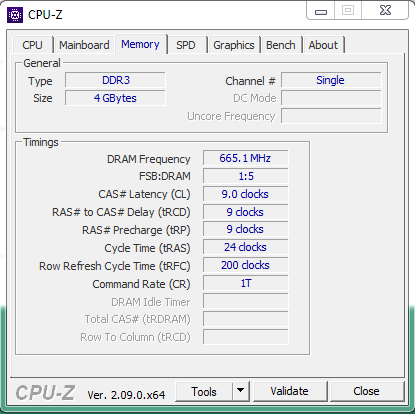
Task: Open the About tab
Action: coord(323,45)
